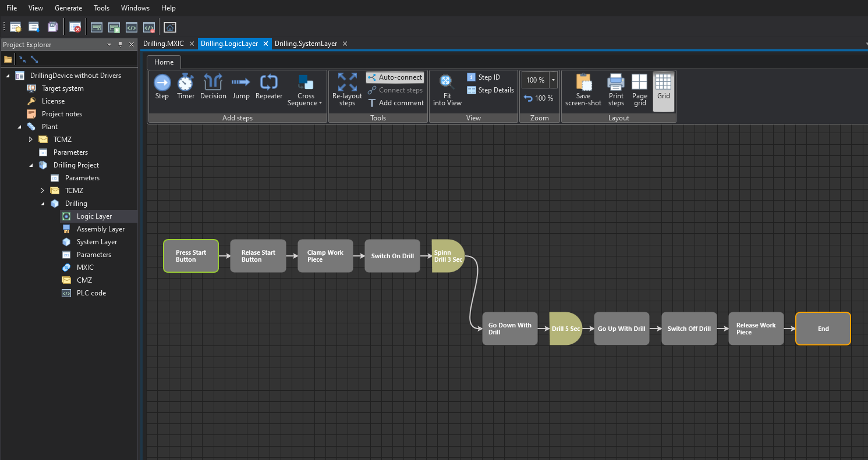The width and height of the screenshot is (868, 460).
Task: Select the End step node
Action: point(823,329)
